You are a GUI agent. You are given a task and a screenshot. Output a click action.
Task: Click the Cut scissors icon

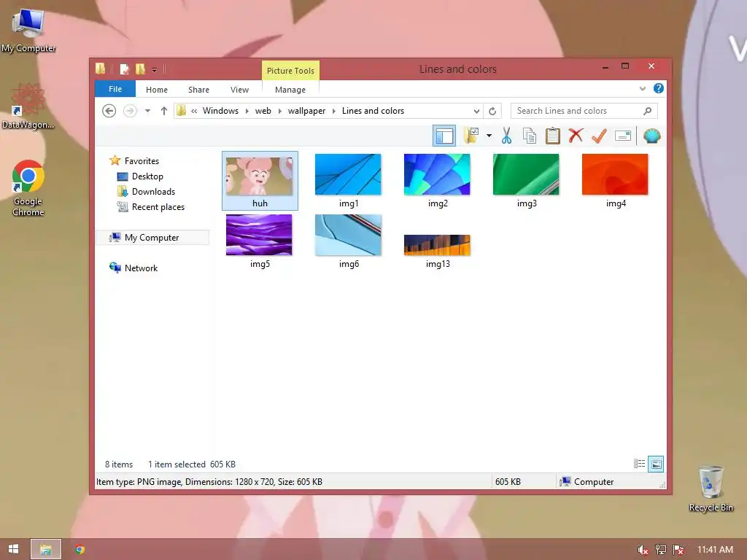tap(506, 136)
